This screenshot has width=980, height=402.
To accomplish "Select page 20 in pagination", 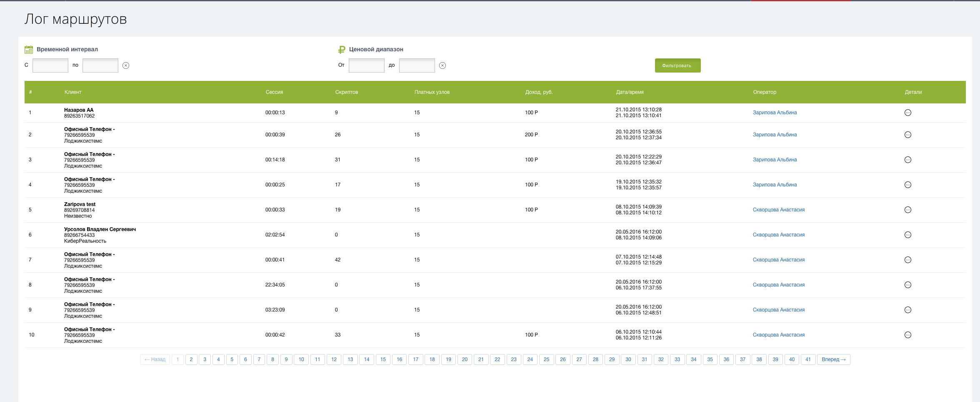I will (x=465, y=359).
